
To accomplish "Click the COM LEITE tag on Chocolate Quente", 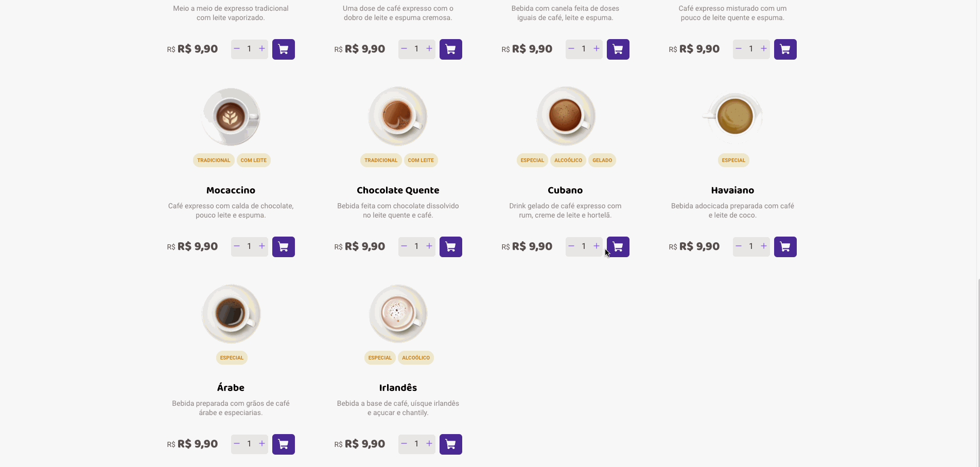I will tap(421, 160).
